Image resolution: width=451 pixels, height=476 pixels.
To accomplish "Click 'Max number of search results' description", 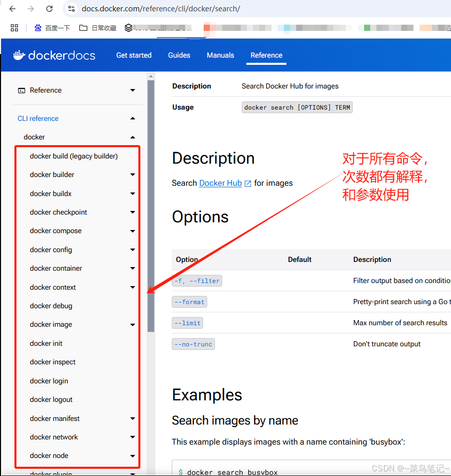I will pyautogui.click(x=400, y=323).
